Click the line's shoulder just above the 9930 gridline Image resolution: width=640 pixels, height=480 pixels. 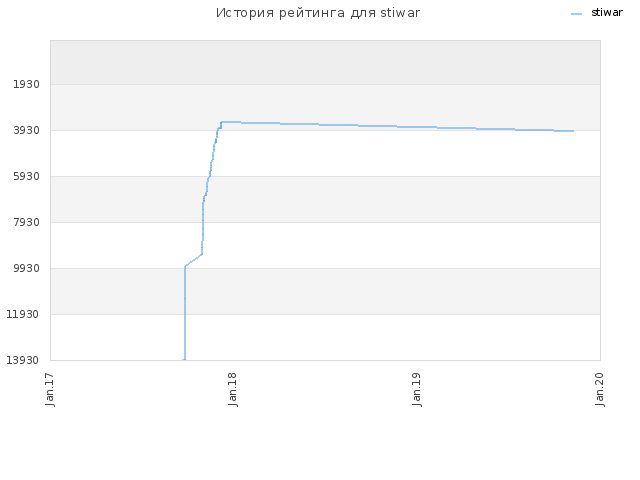(185, 266)
